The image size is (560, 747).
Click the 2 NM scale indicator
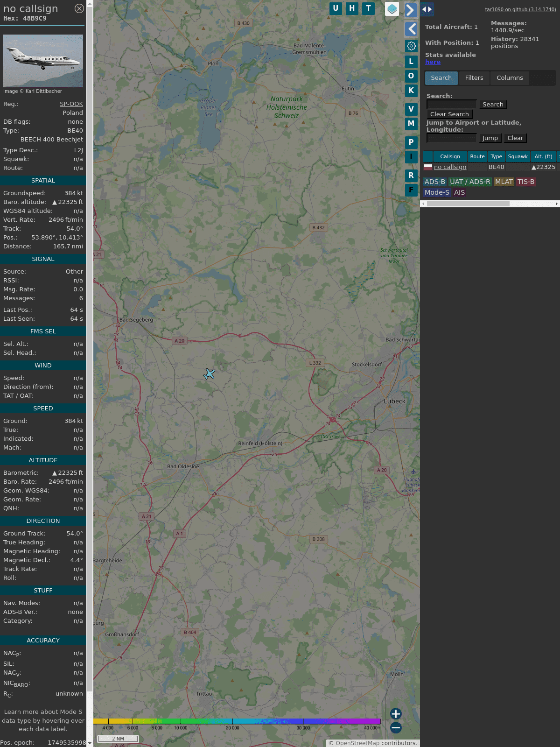pyautogui.click(x=118, y=739)
